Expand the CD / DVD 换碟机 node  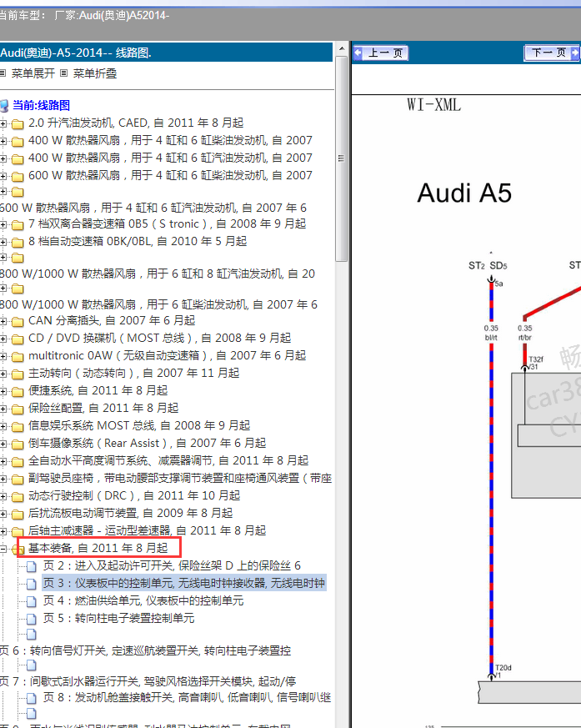[x=3, y=339]
